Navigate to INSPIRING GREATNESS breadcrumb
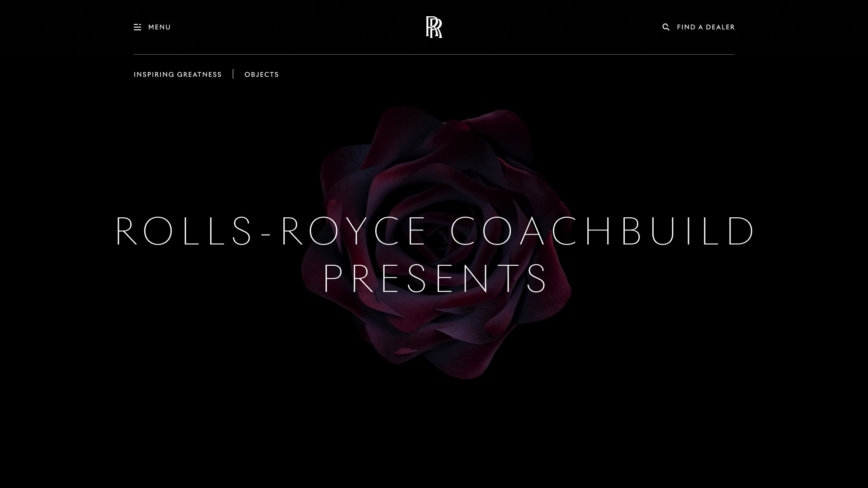868x488 pixels. (178, 75)
